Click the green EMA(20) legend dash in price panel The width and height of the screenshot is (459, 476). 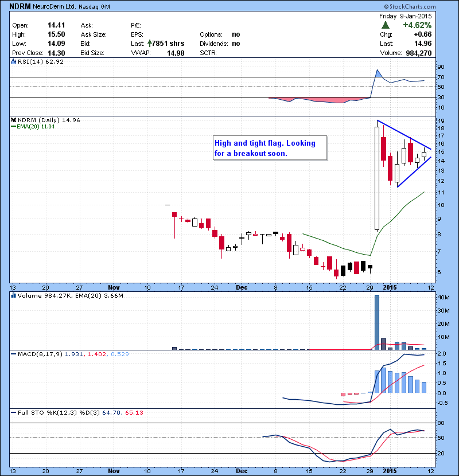tap(13, 126)
